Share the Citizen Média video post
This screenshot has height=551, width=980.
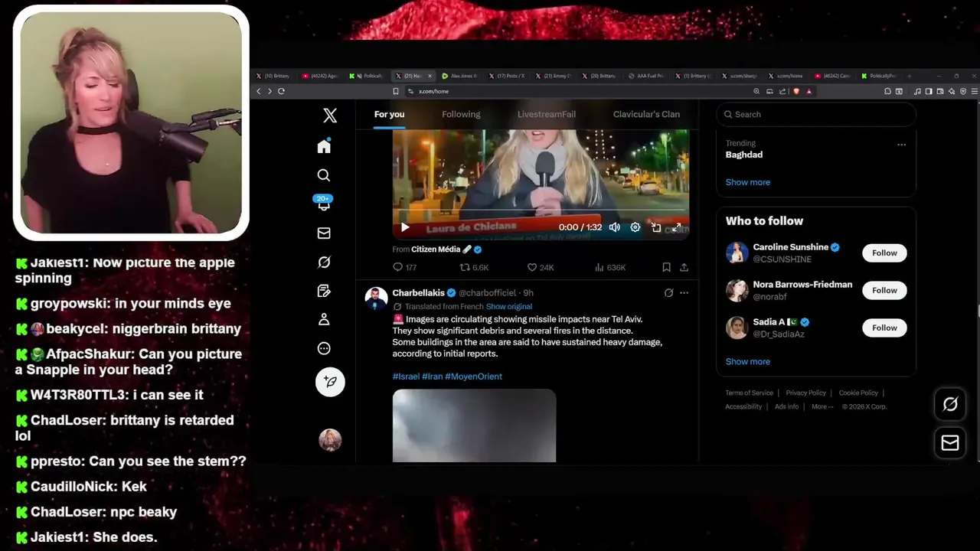point(684,267)
